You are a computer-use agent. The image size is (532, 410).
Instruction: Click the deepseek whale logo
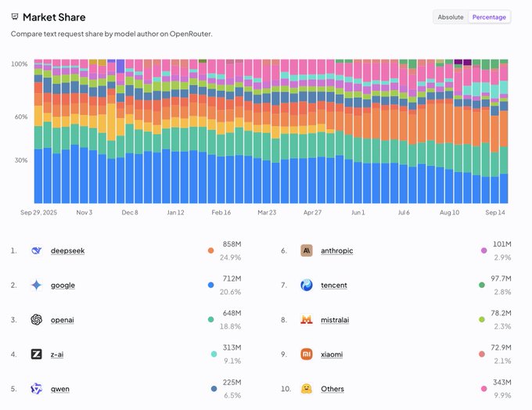click(x=36, y=250)
